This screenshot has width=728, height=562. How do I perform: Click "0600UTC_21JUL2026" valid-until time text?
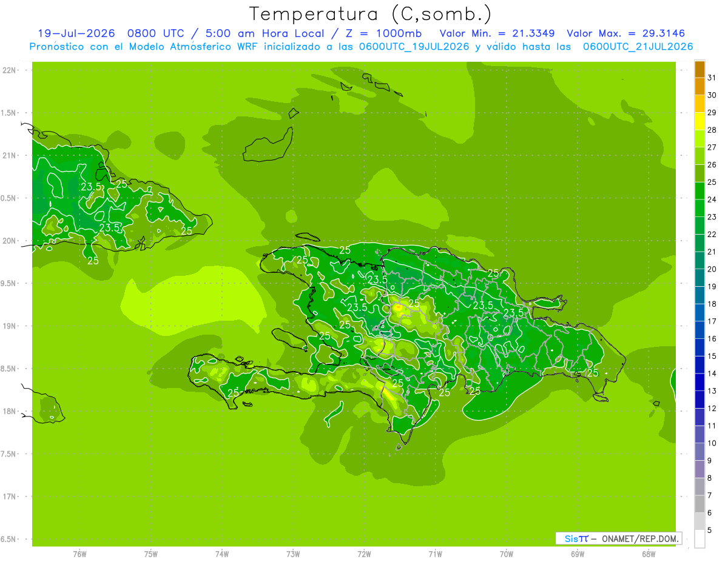pyautogui.click(x=638, y=47)
